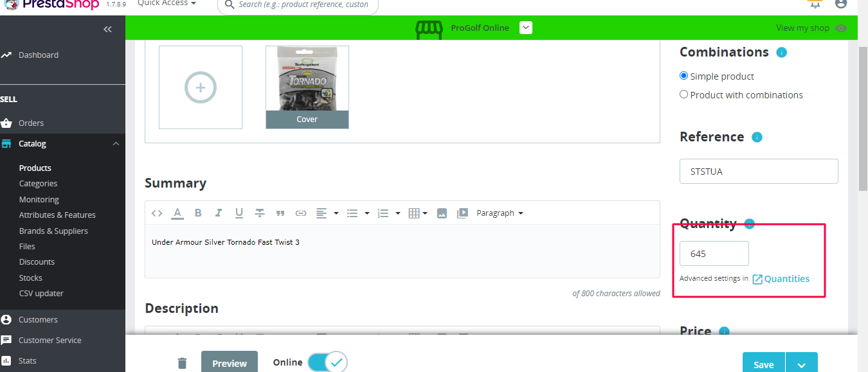Image resolution: width=868 pixels, height=372 pixels.
Task: Open table insert menu in Summary toolbar
Action: click(x=418, y=213)
